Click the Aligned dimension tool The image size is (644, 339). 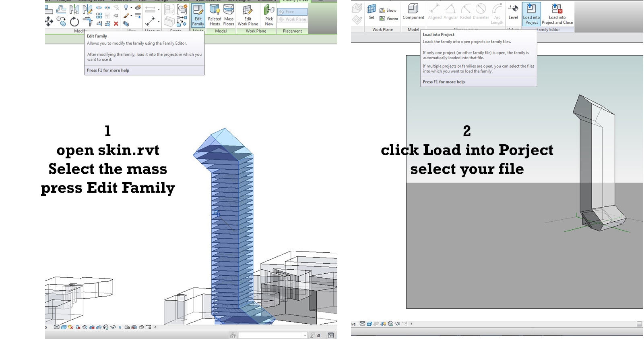(434, 12)
